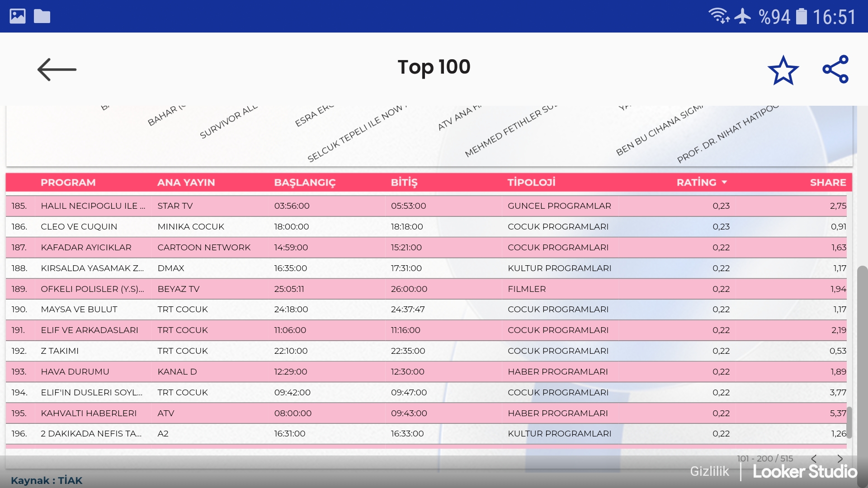The image size is (868, 488).
Task: Tap the battery icon
Action: point(801,16)
